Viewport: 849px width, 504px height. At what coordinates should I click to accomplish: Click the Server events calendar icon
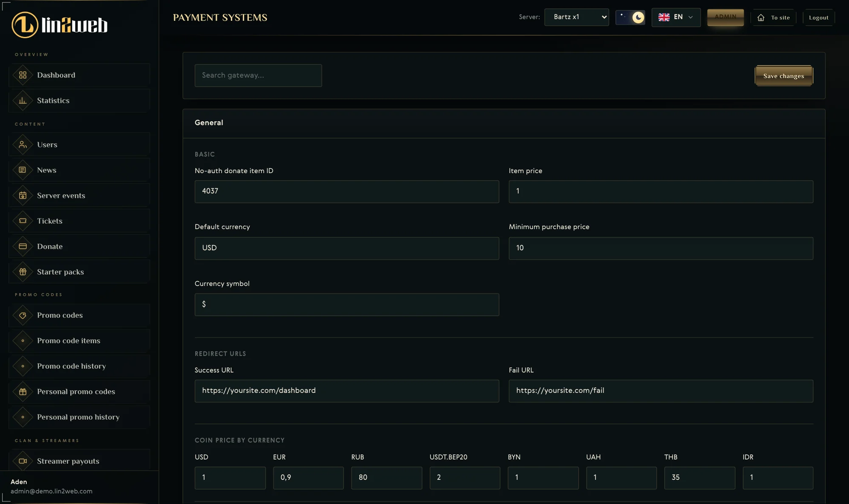point(23,196)
